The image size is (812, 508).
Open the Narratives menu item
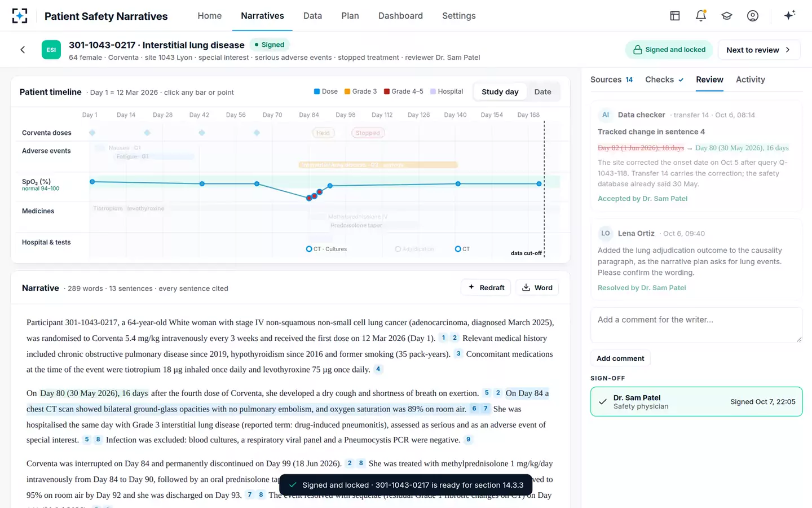click(262, 16)
